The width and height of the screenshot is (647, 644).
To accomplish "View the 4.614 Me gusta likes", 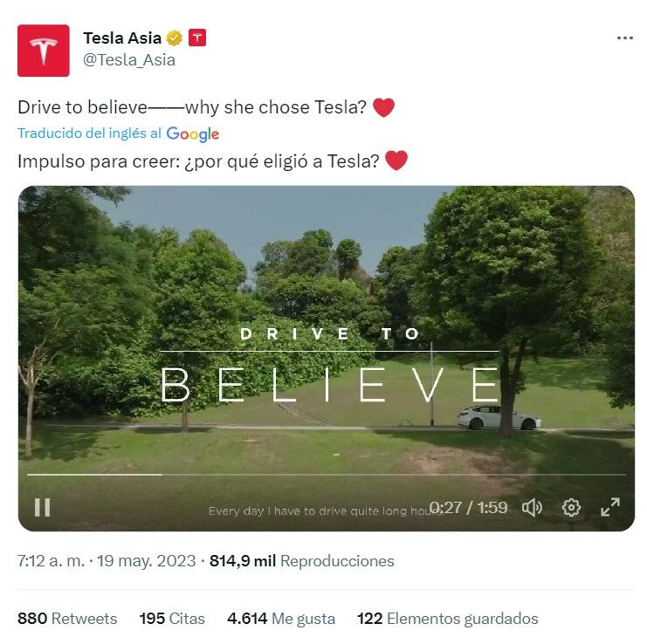I will click(281, 619).
